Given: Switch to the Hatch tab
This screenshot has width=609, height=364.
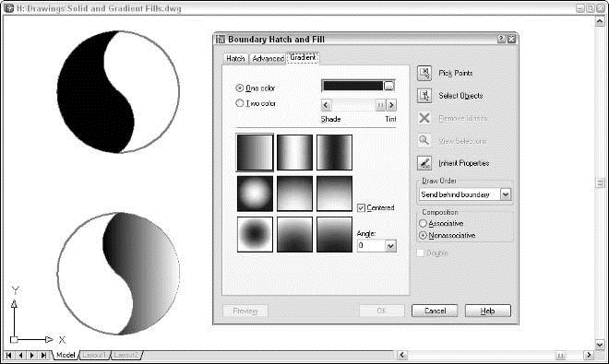Looking at the screenshot, I should point(235,58).
